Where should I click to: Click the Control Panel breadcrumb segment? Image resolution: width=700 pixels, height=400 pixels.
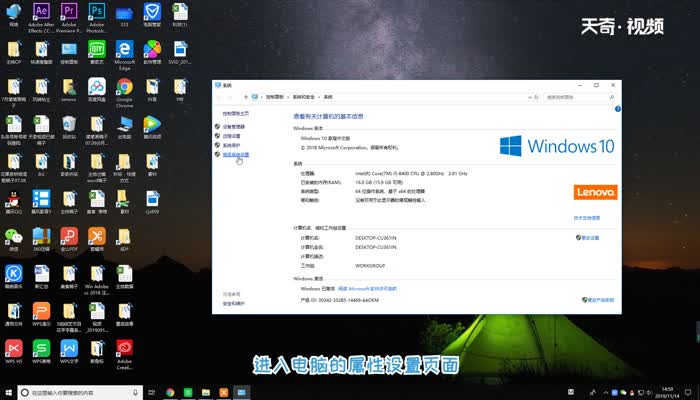[x=274, y=97]
